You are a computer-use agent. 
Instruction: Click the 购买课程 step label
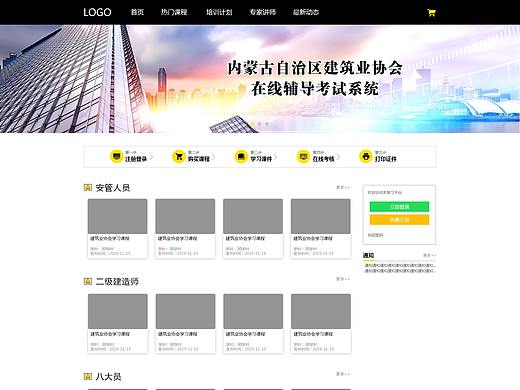tap(199, 159)
